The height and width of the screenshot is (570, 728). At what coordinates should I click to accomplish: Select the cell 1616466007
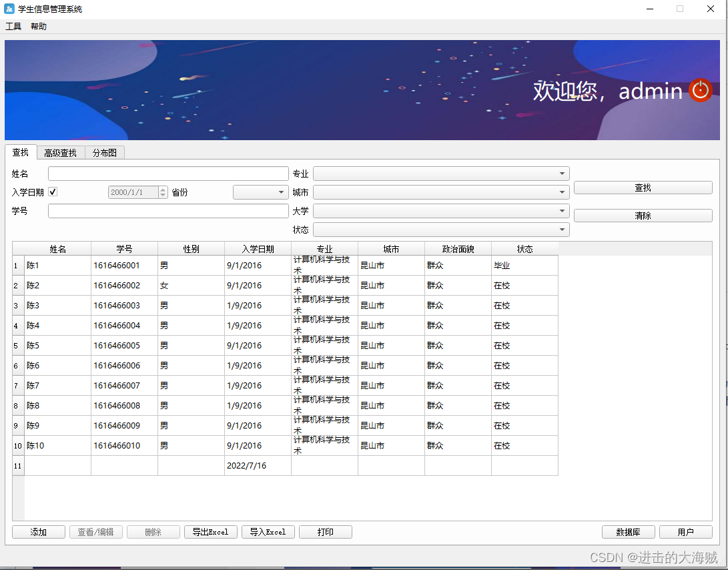click(x=124, y=385)
